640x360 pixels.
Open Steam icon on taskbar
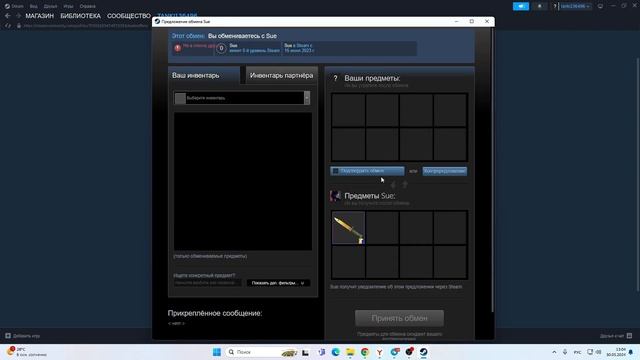[424, 352]
